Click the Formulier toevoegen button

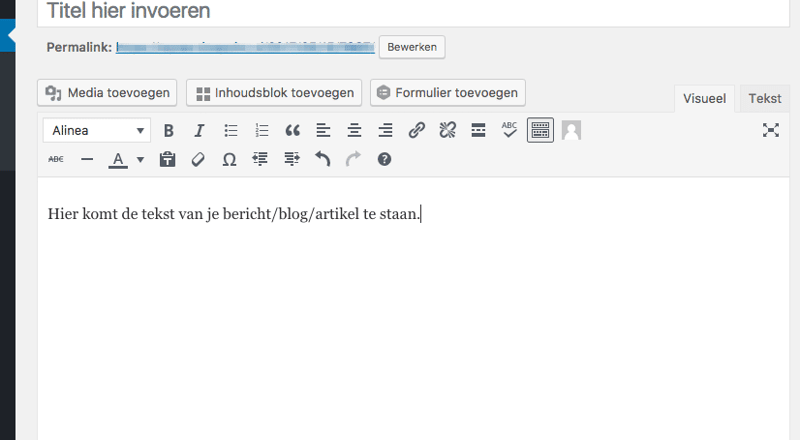click(448, 93)
